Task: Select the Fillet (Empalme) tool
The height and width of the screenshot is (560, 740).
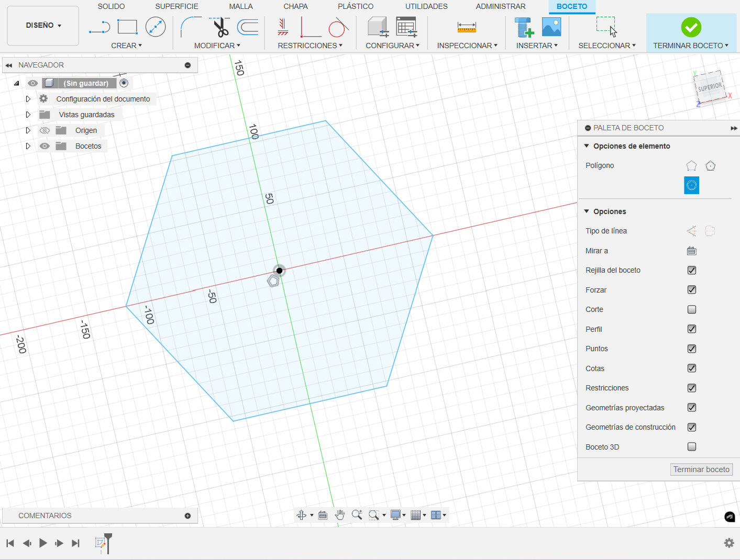Action: click(x=191, y=27)
